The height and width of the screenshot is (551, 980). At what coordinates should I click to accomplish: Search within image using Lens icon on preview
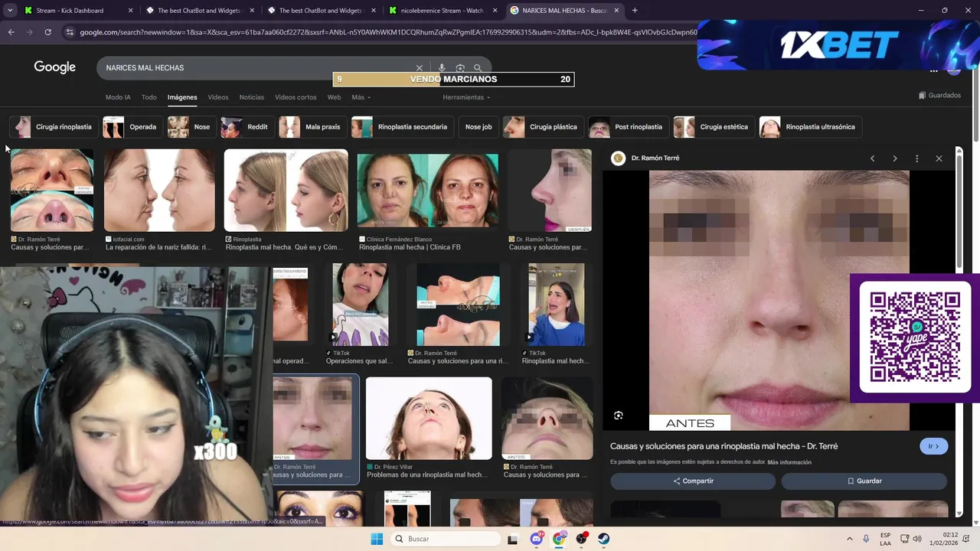point(619,416)
